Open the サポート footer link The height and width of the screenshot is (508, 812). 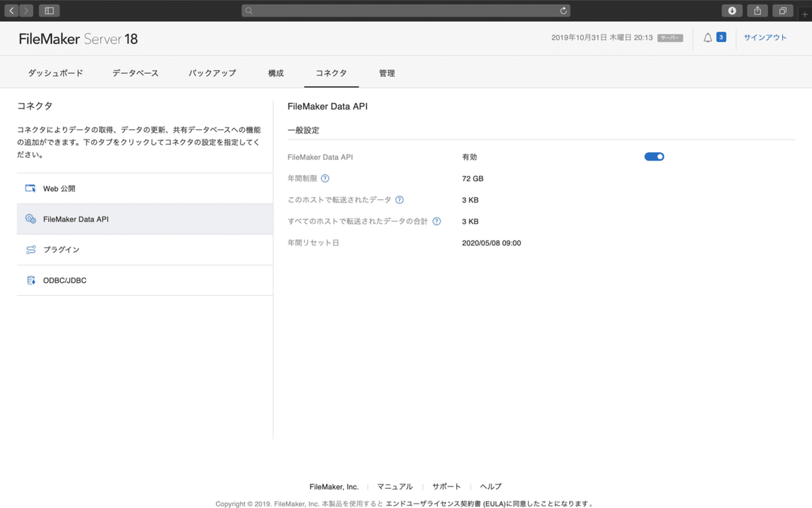click(x=447, y=486)
